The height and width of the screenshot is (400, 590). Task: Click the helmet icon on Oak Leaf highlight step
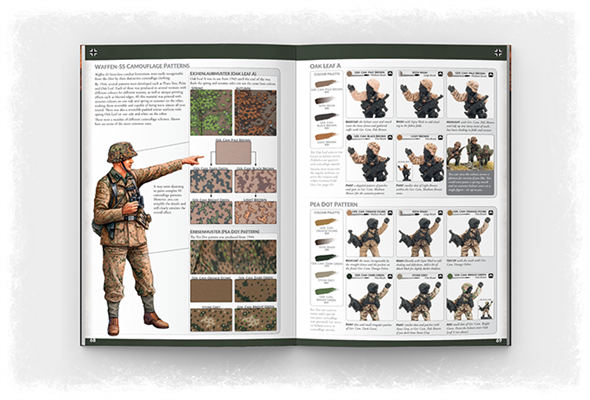(x=490, y=74)
